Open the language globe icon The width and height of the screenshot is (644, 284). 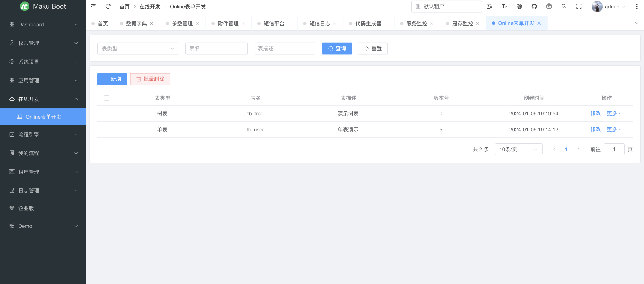click(x=519, y=7)
